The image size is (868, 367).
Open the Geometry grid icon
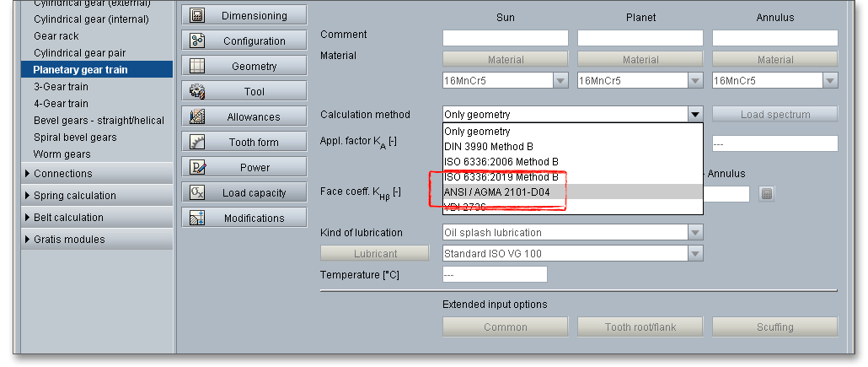pos(197,66)
